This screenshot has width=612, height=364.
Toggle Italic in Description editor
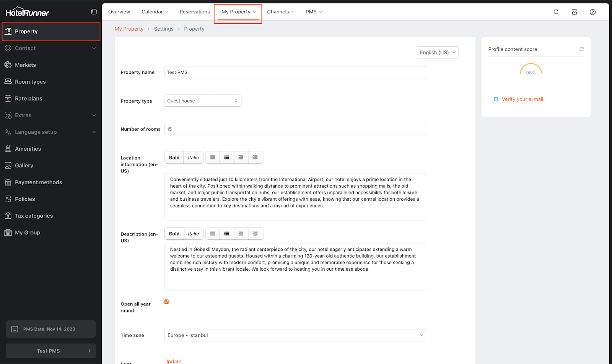pyautogui.click(x=193, y=234)
